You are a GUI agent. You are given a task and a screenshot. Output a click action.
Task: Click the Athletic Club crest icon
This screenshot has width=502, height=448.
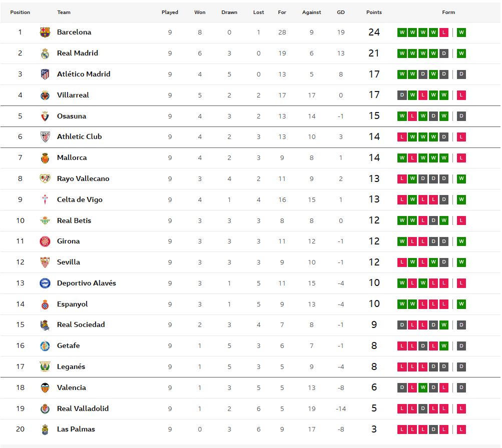coord(45,137)
